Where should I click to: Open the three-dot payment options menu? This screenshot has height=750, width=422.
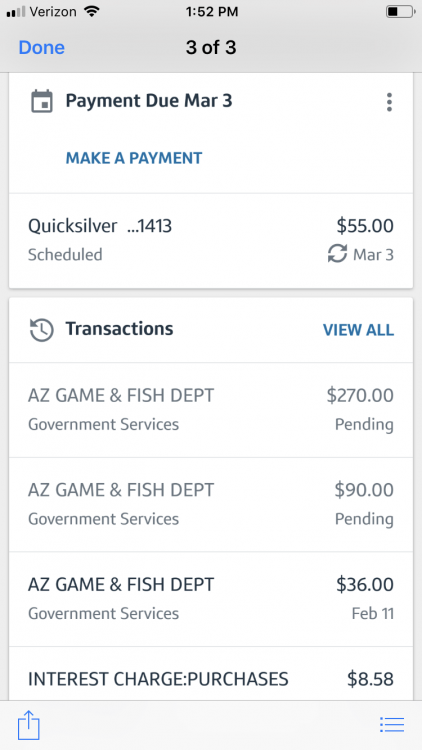click(389, 102)
